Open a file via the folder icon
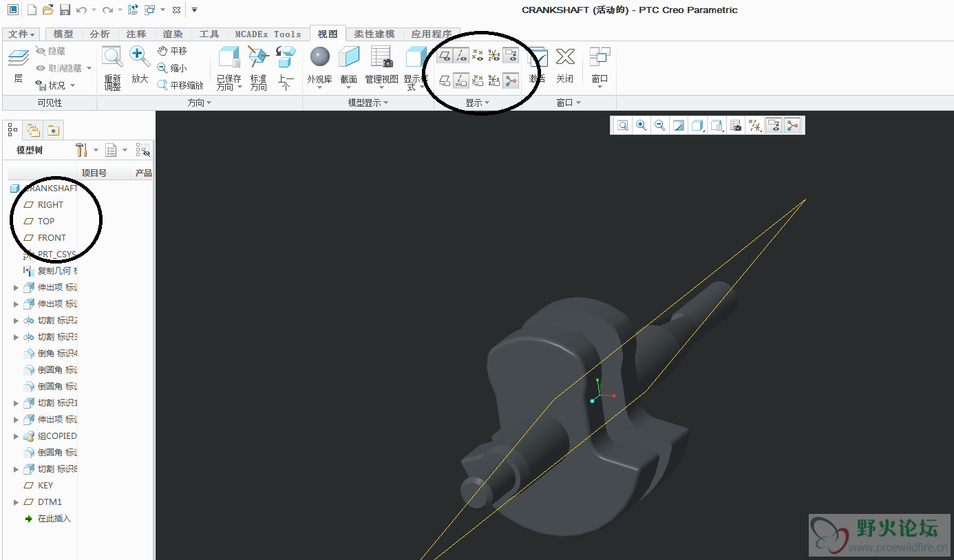 click(x=47, y=10)
